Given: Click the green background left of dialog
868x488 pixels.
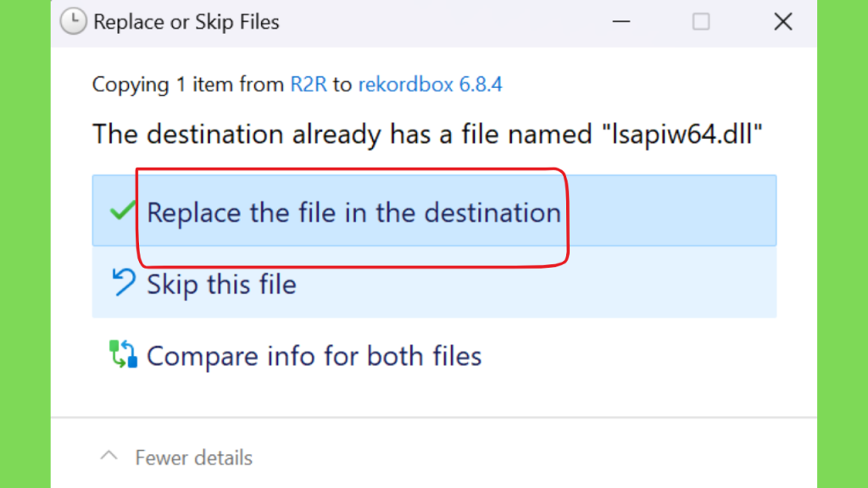Looking at the screenshot, I should 25,244.
